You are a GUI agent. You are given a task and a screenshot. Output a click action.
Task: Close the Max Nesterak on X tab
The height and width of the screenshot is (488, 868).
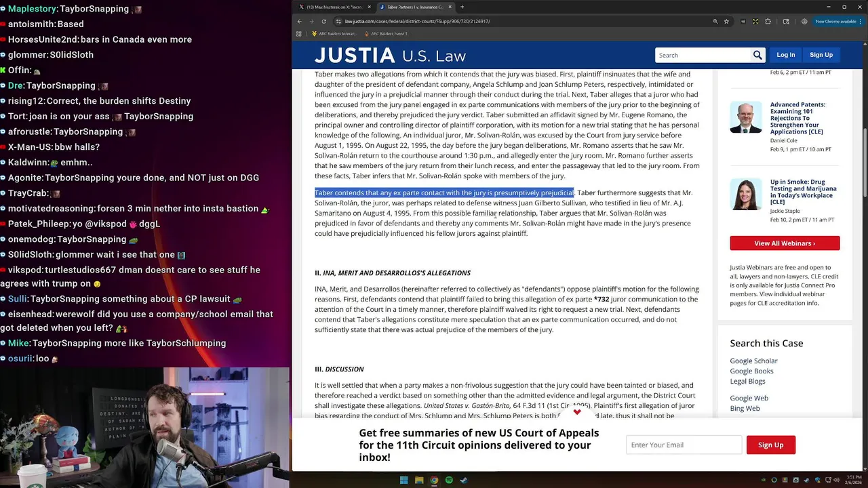point(370,7)
